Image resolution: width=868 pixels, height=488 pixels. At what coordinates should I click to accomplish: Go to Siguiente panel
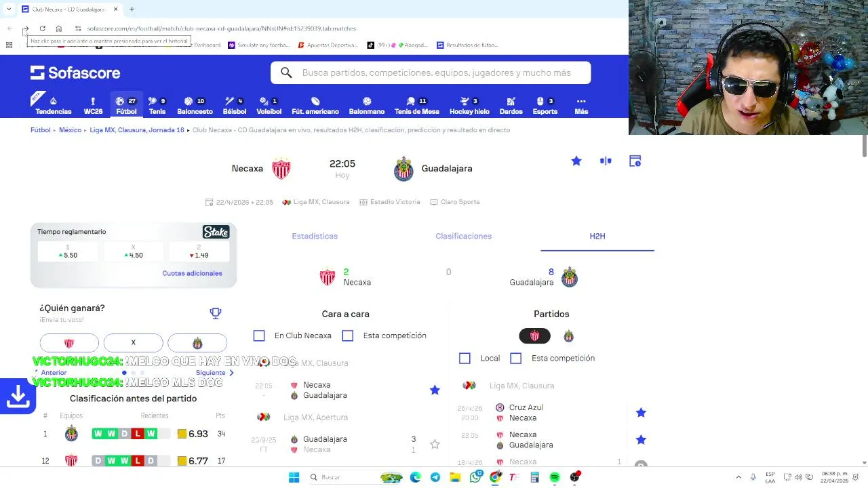[x=215, y=373]
